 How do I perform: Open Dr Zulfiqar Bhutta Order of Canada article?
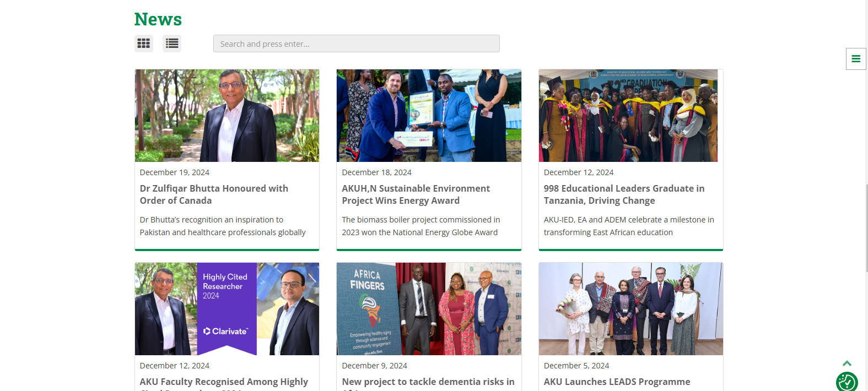tap(214, 194)
